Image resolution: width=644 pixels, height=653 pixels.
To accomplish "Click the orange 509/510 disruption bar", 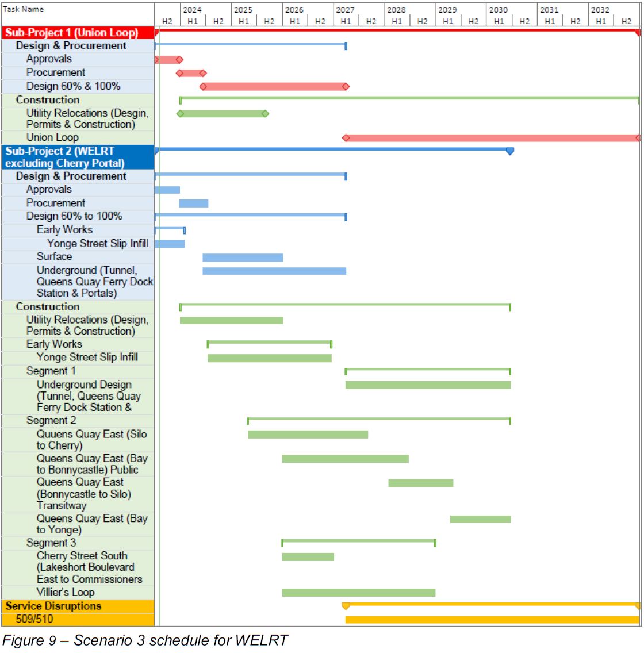I will tap(492, 620).
